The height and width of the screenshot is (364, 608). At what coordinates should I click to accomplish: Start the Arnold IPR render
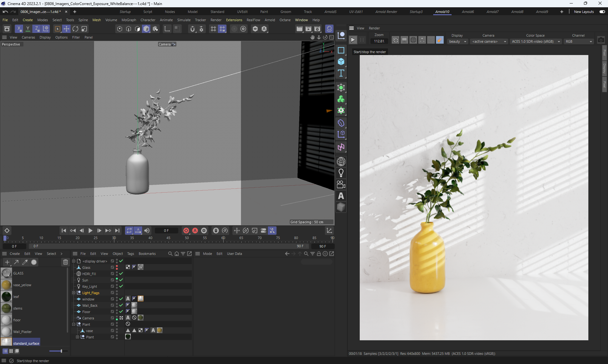coord(353,40)
